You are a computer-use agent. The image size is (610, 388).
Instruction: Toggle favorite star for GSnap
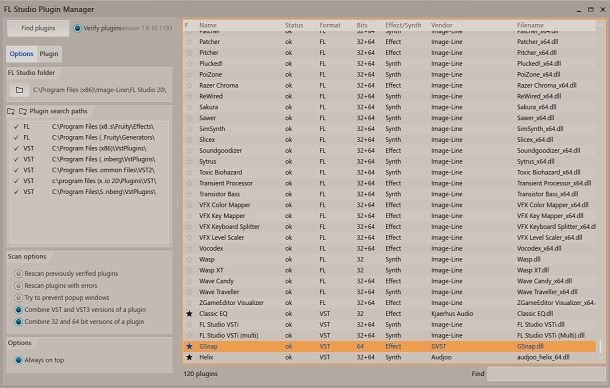click(189, 346)
